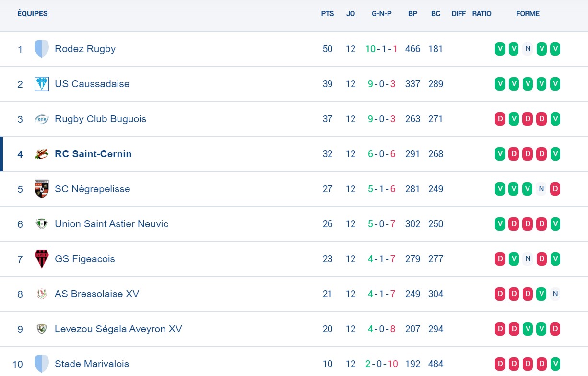The image size is (588, 376).
Task: Open the Stade Marivalois team page
Action: (x=92, y=364)
